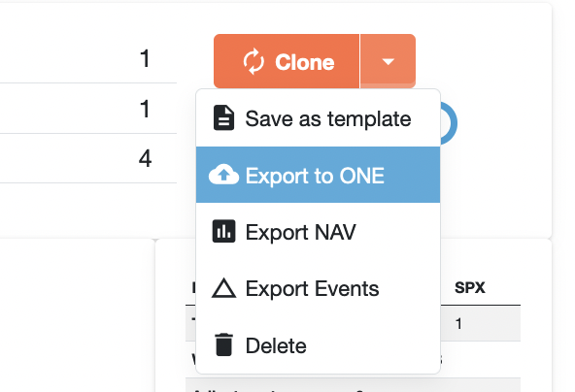The height and width of the screenshot is (392, 575).
Task: Click the document icon beside Save as template
Action: pos(223,118)
